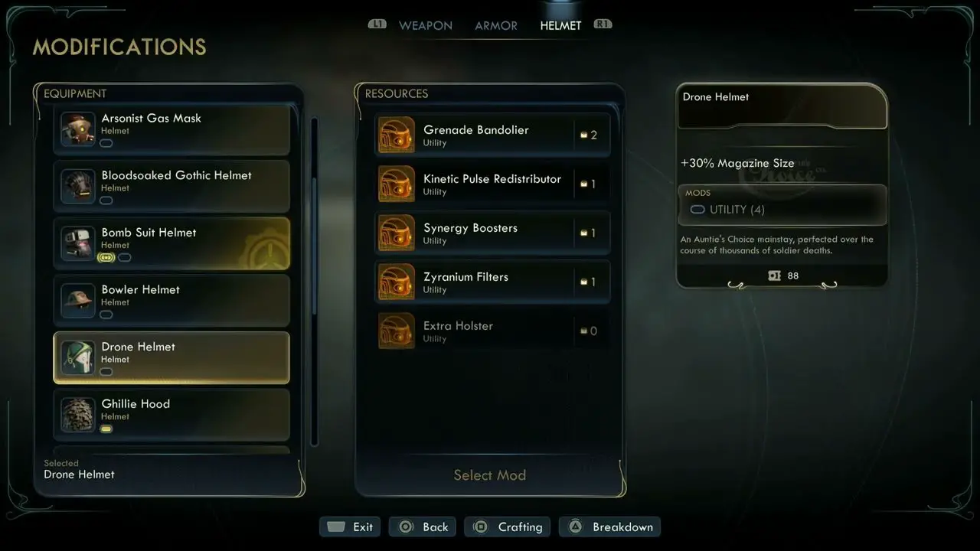This screenshot has height=551, width=980.
Task: Click the Synergy Boosters utility mod
Action: [x=492, y=233]
